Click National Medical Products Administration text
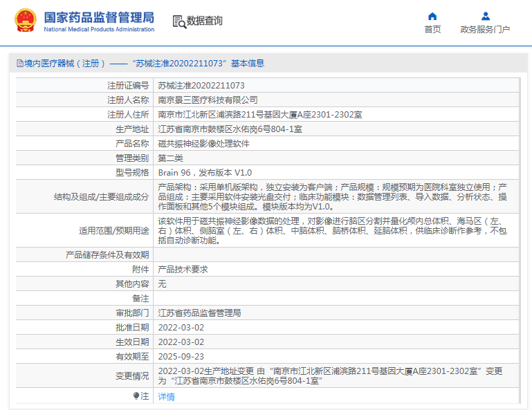The image size is (532, 410). coord(99,30)
